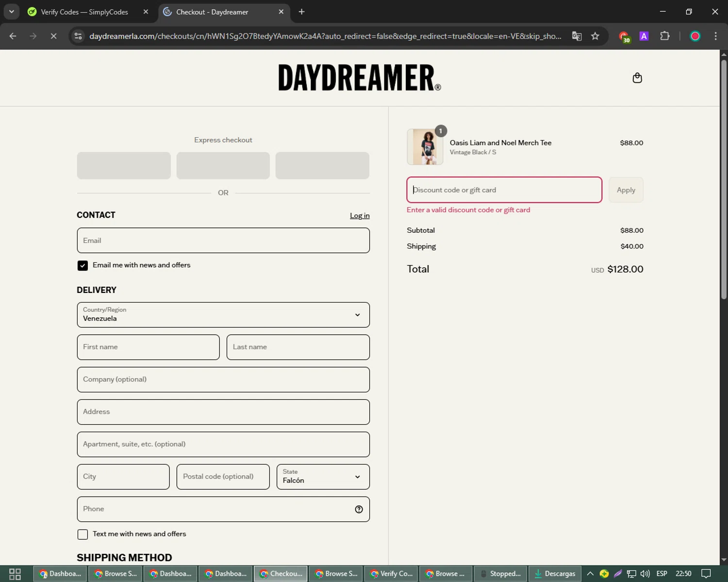Screen dimensions: 728x582
Task: Open Chrome's three-dot menu
Action: pos(715,36)
